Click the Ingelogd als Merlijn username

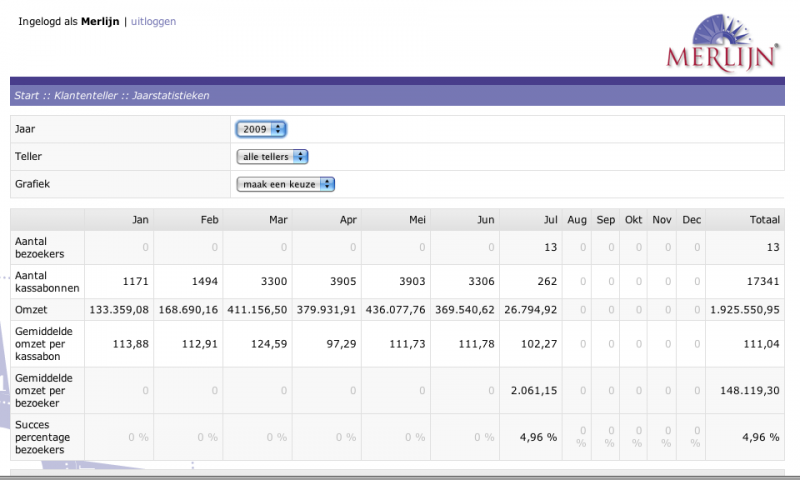coord(101,22)
